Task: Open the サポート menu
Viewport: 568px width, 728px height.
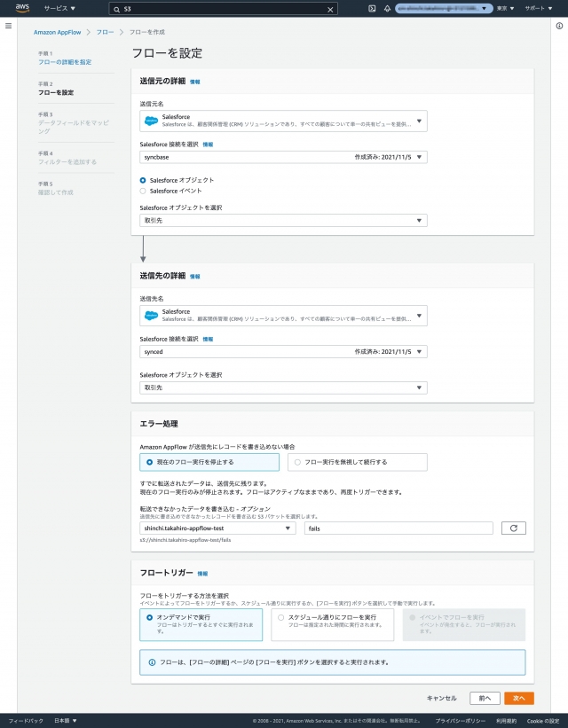Action: 538,8
